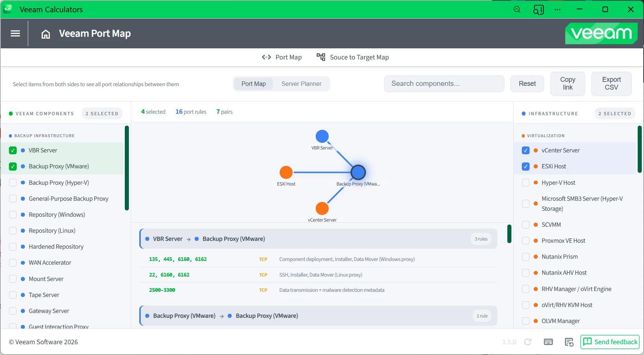Tick Nutanix AHV Host checkbox

[526, 273]
